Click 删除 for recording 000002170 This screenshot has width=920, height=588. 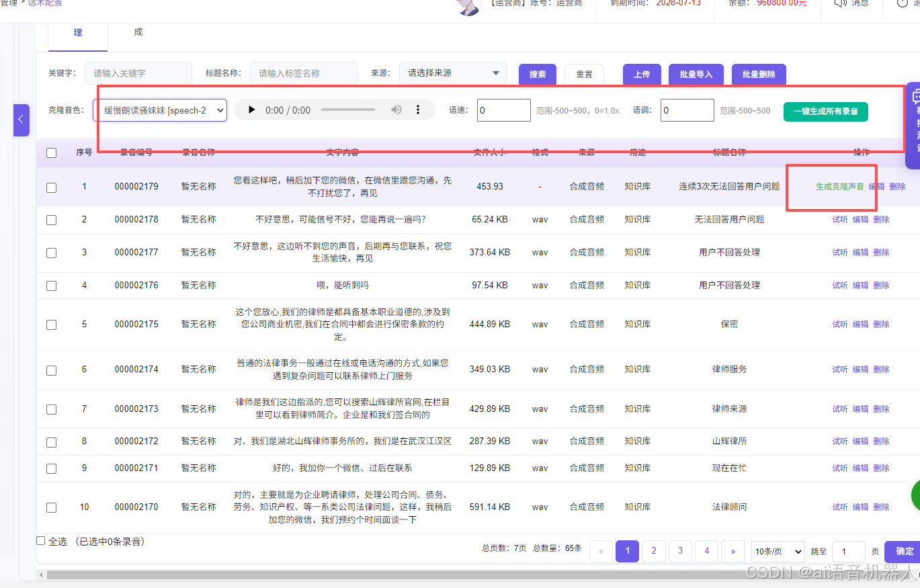coord(881,507)
